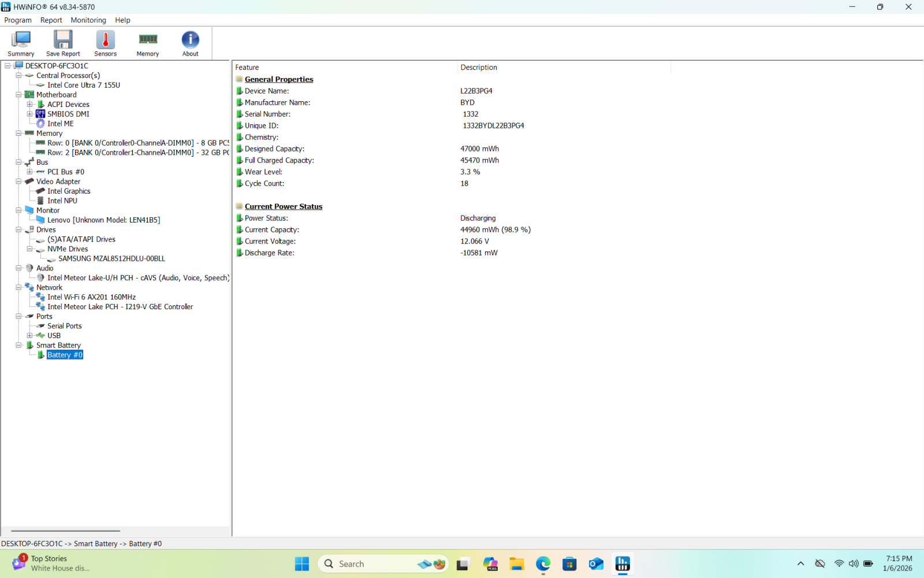The height and width of the screenshot is (578, 924).
Task: Select Intel Meteor Lake-U/H PCH cAVS audio
Action: click(x=138, y=277)
